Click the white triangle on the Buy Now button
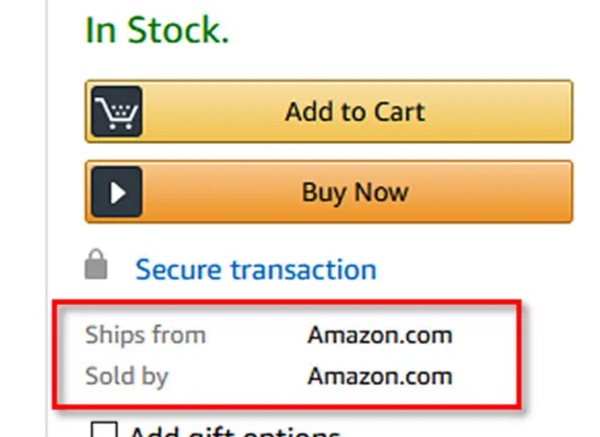Viewport: 600px width, 437px height. [x=118, y=192]
